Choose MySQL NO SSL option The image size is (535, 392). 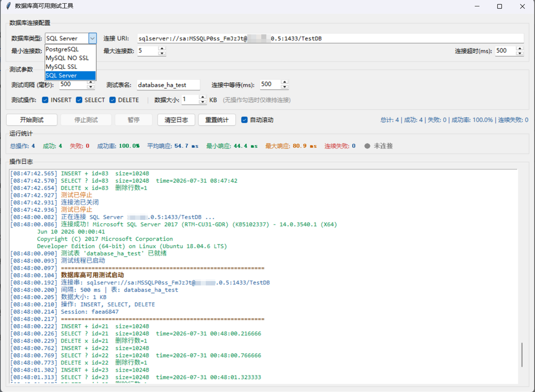70,58
